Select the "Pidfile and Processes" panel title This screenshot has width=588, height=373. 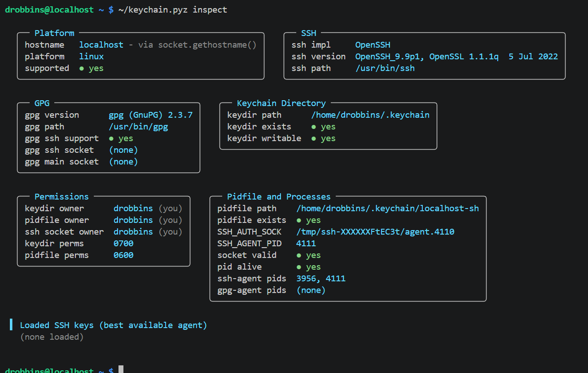(279, 197)
